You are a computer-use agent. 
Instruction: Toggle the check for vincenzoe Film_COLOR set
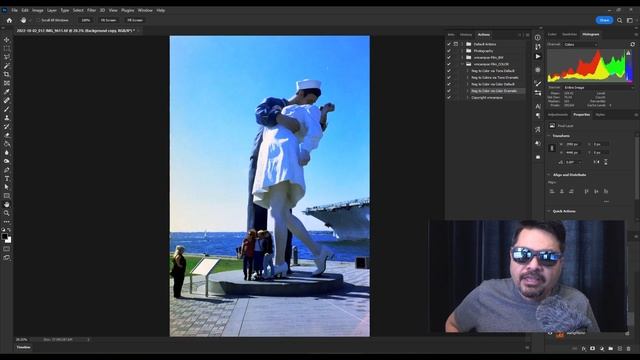(449, 64)
